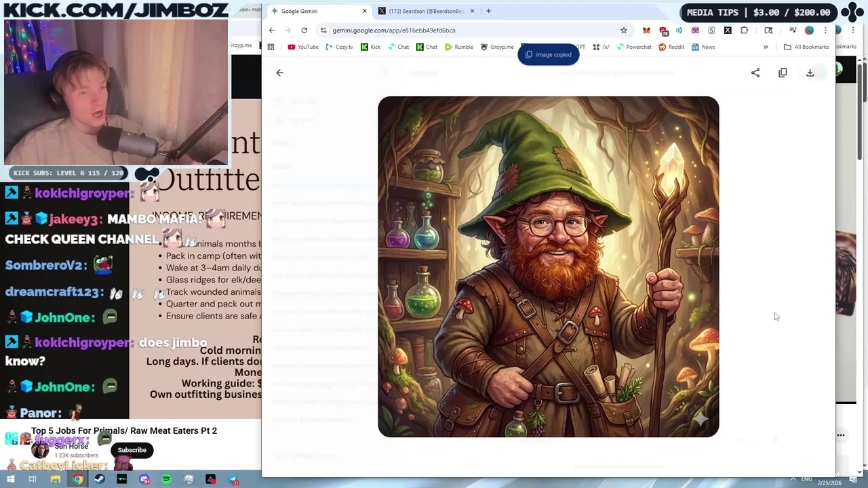Open the /x/ bookmark
This screenshot has width=868, height=488.
pos(601,47)
